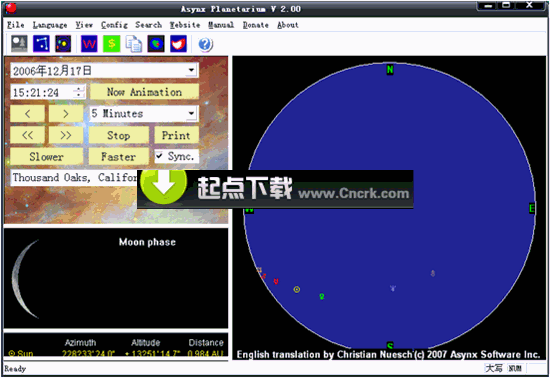Open the Website menu

[185, 25]
